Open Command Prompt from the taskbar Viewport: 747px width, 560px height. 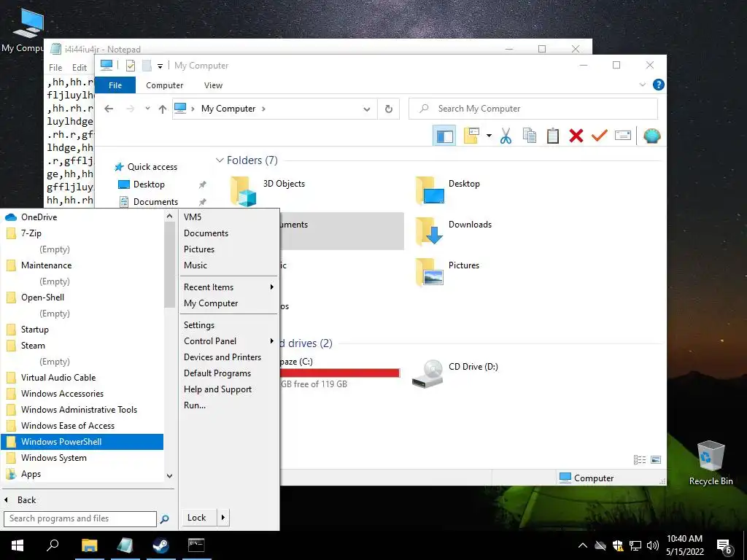coord(196,545)
